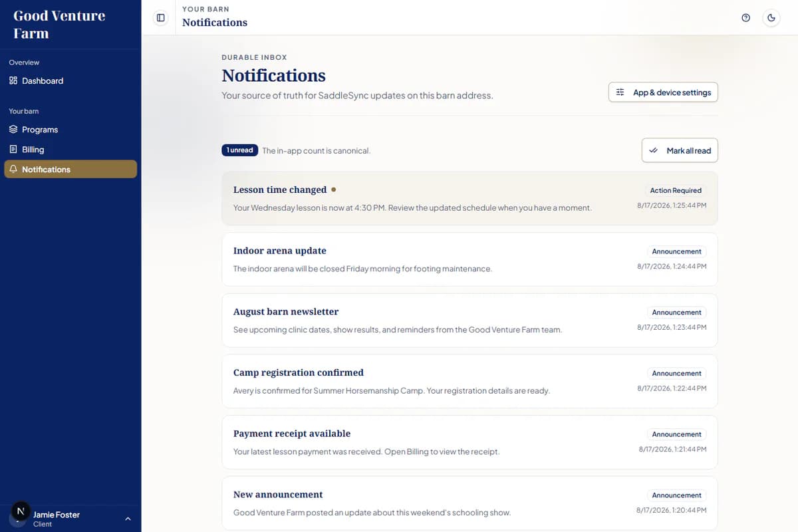
Task: Click the 8/17/2026, 1:21:44 PM timestamp
Action: pos(672,450)
